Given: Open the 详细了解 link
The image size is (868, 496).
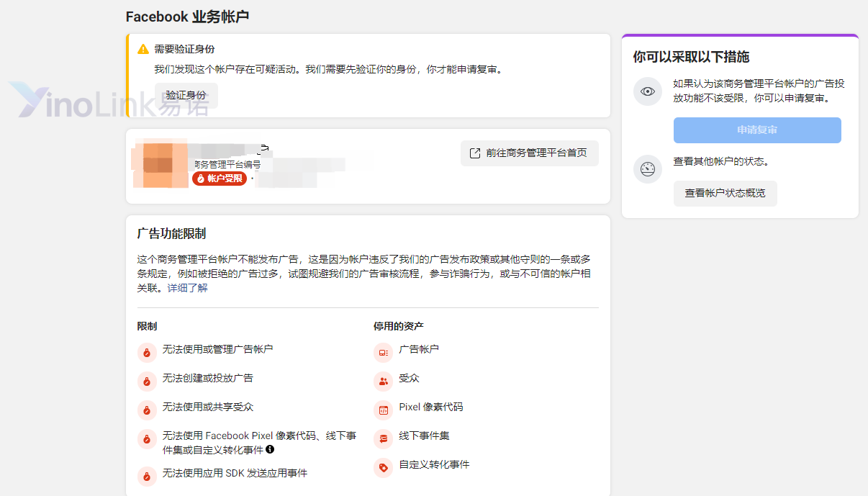Looking at the screenshot, I should pyautogui.click(x=188, y=288).
